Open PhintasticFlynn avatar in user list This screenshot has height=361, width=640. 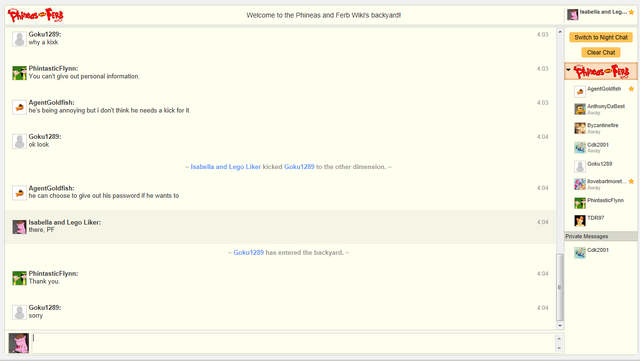pos(580,203)
